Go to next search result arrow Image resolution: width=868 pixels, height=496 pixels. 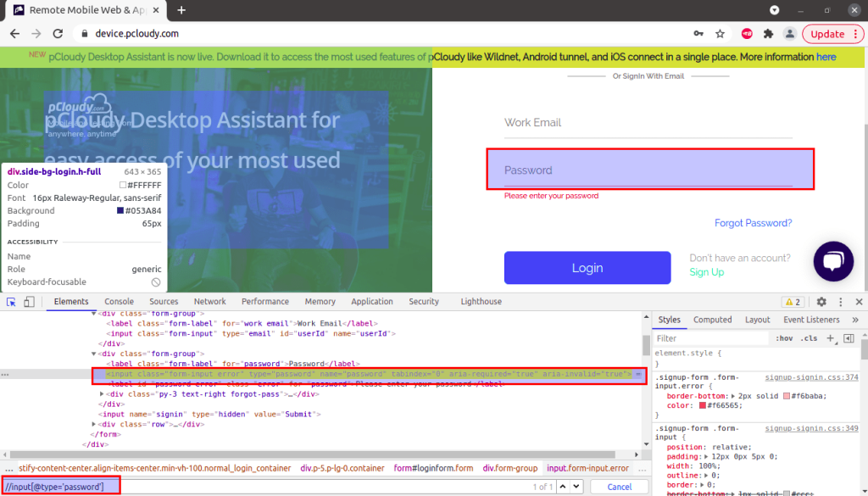576,487
